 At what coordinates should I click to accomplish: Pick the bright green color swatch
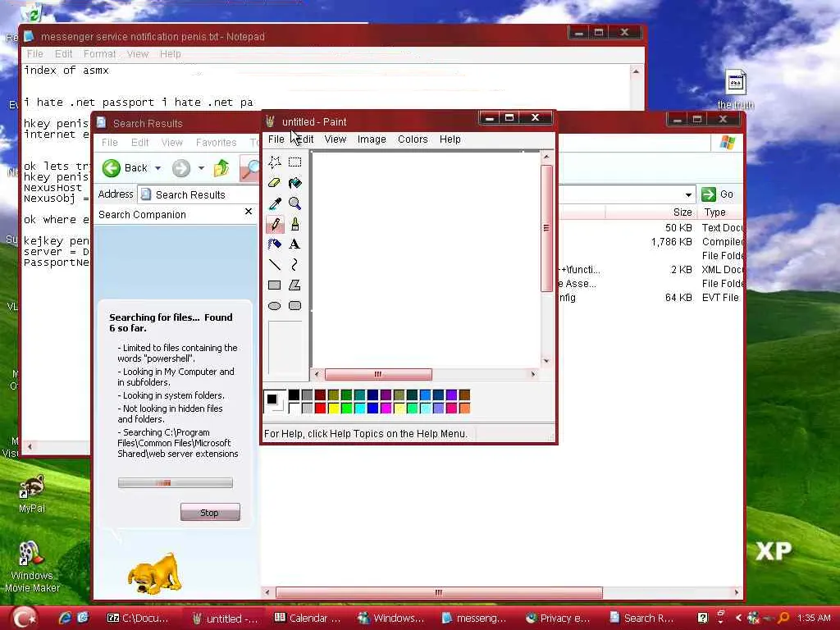(x=347, y=409)
